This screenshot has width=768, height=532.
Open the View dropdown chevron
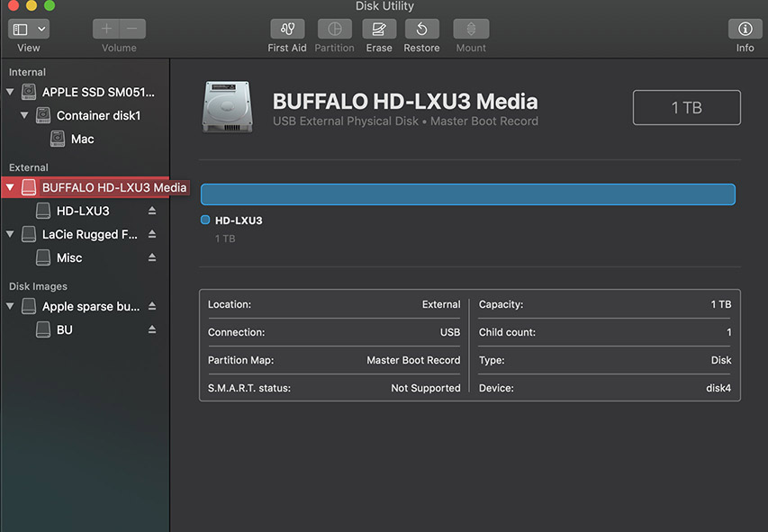(41, 30)
